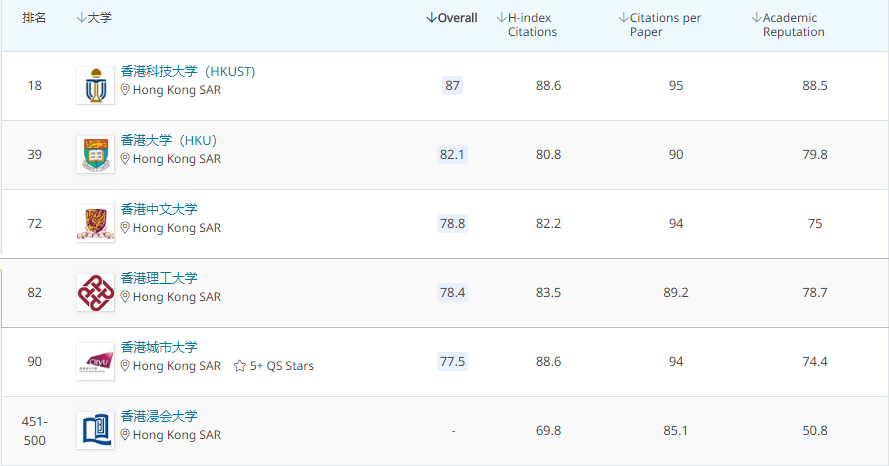Click the Hong Kong Polytechnic University logo
Image resolution: width=889 pixels, height=466 pixels.
point(95,293)
